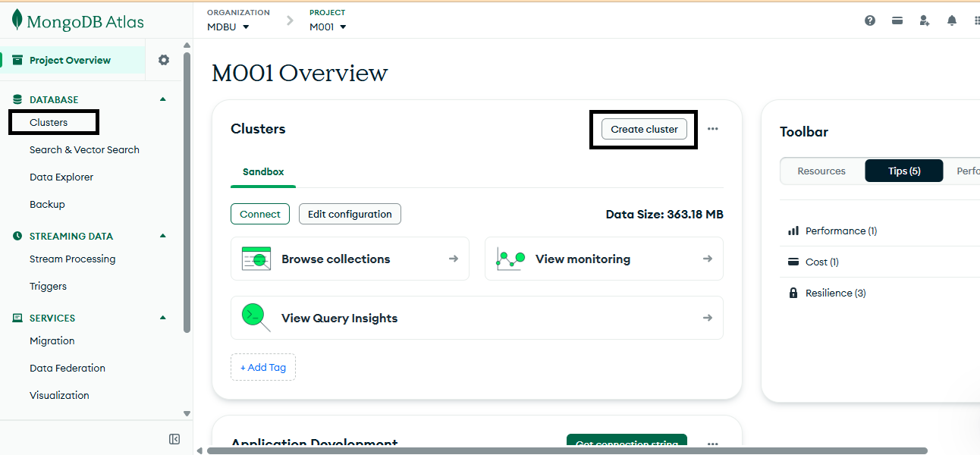Click the MongoDB Atlas leaf logo
Image resolution: width=980 pixels, height=455 pixels.
17,20
